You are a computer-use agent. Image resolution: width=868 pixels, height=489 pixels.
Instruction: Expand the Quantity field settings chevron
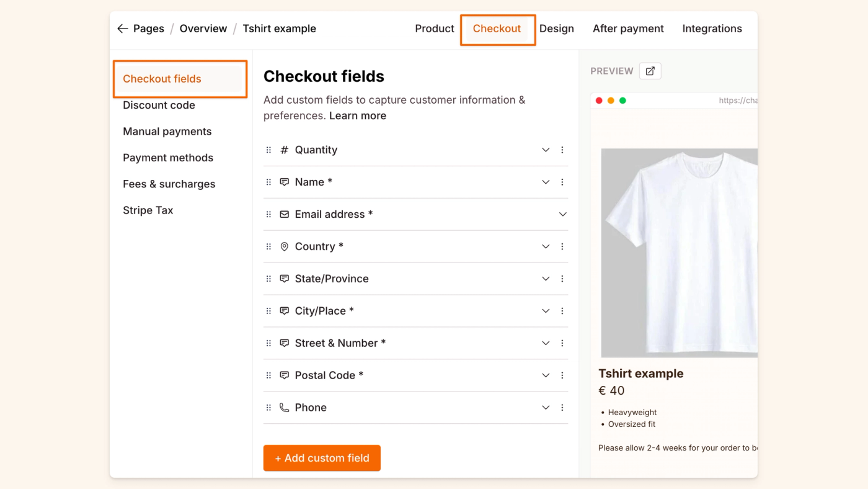pyautogui.click(x=545, y=150)
